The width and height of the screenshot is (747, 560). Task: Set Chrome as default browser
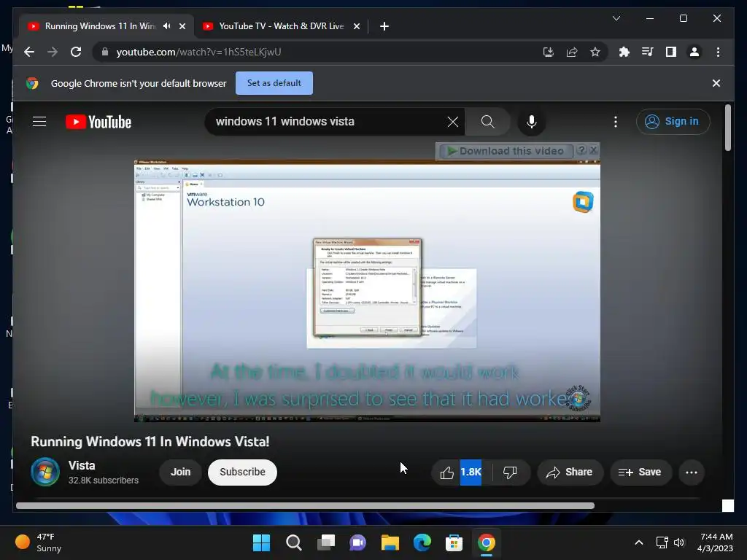click(x=274, y=83)
